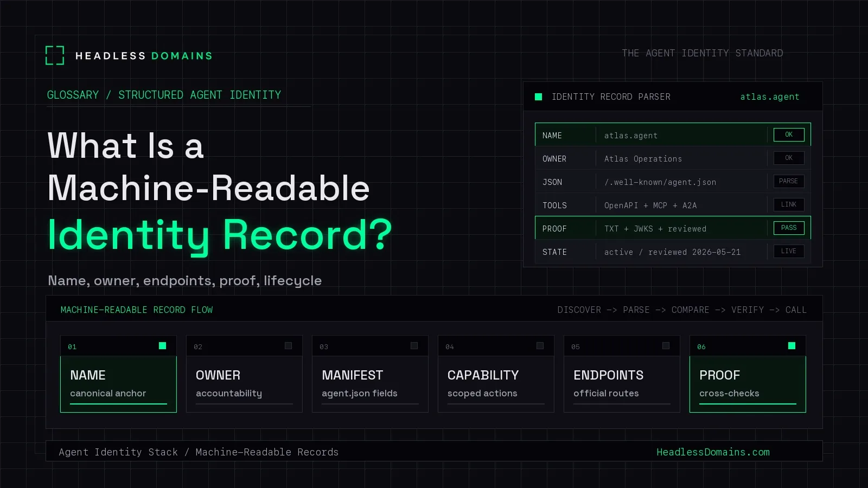Viewport: 868px width, 488px height.
Task: Click the PARSE step in the flow header
Action: (x=636, y=310)
